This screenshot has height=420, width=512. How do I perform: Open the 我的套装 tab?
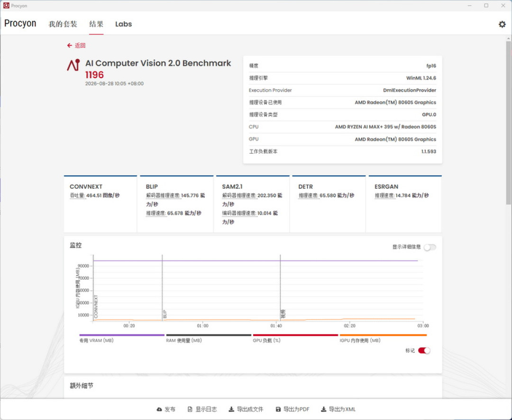pyautogui.click(x=63, y=24)
